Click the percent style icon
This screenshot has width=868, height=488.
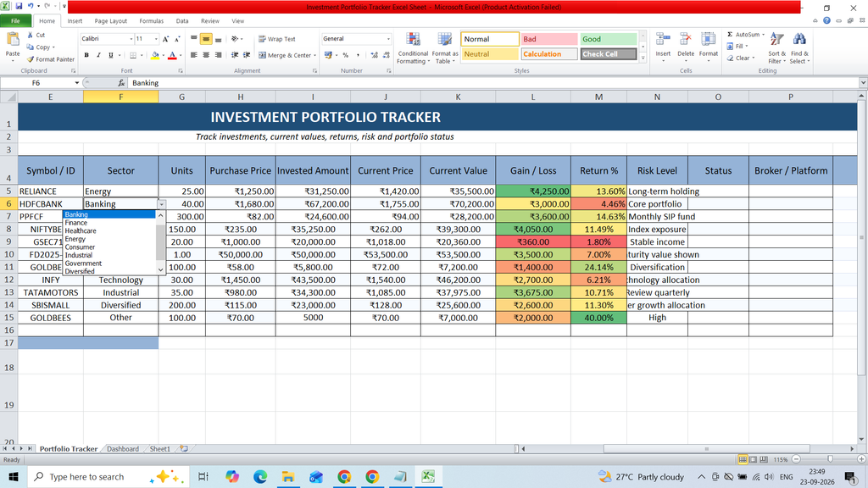(346, 55)
